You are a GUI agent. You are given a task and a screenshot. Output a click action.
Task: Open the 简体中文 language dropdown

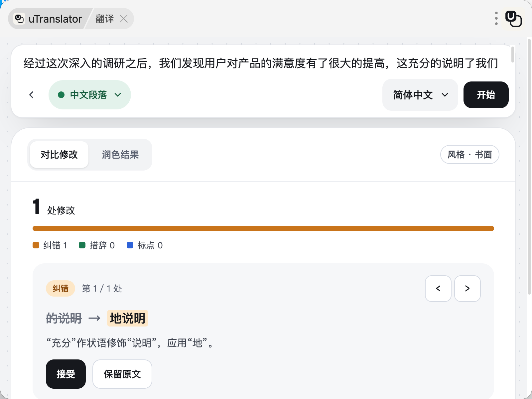[420, 95]
